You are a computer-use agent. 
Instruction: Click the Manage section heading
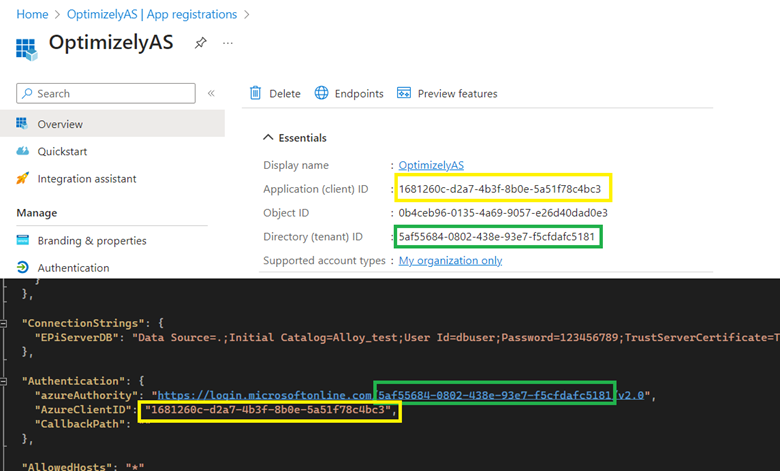point(37,213)
